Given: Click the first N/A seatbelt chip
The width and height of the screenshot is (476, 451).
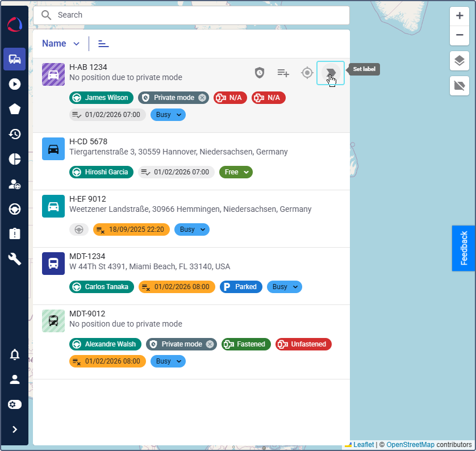Looking at the screenshot, I should coord(230,98).
